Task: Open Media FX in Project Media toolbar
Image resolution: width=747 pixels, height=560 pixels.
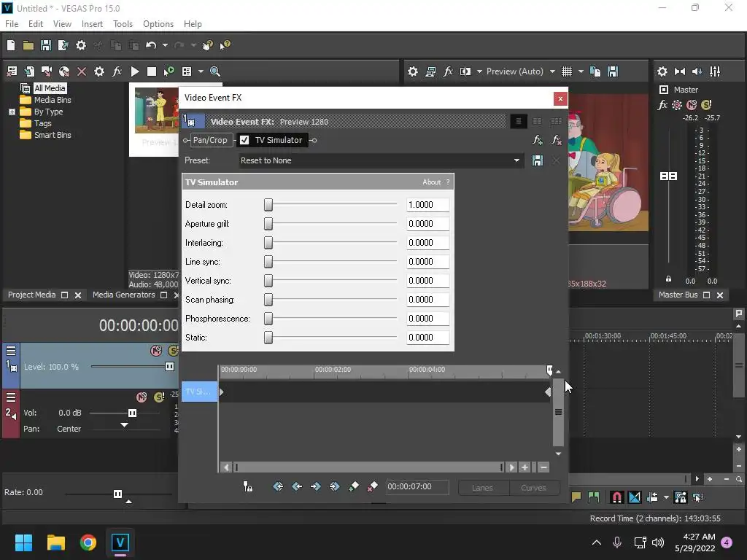Action: 117,71
